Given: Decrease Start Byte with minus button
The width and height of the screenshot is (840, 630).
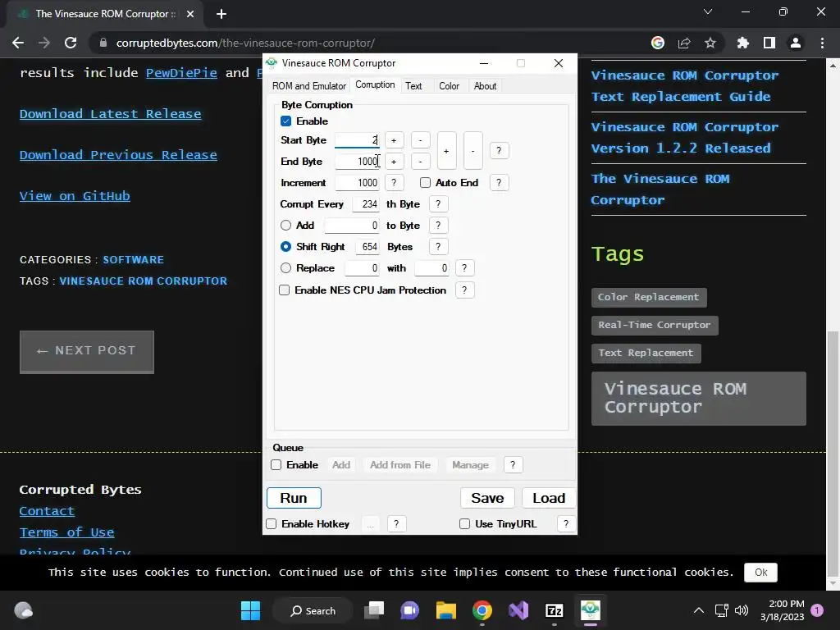Looking at the screenshot, I should [421, 140].
